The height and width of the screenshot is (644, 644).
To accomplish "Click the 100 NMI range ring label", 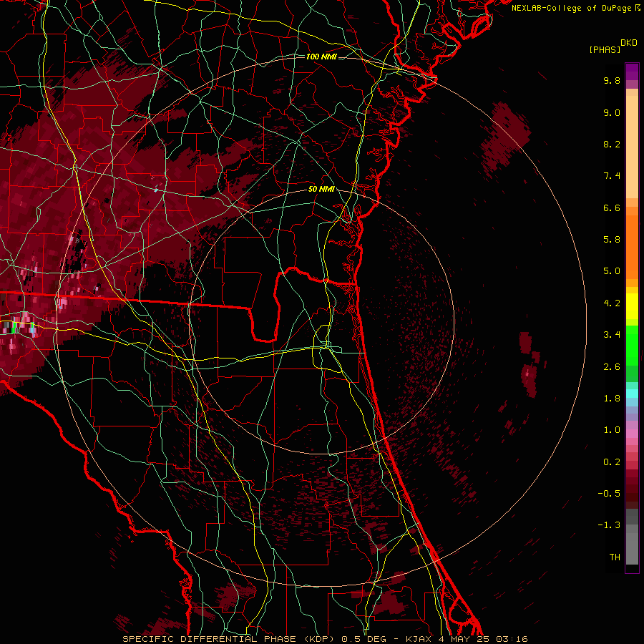I will pos(321,57).
